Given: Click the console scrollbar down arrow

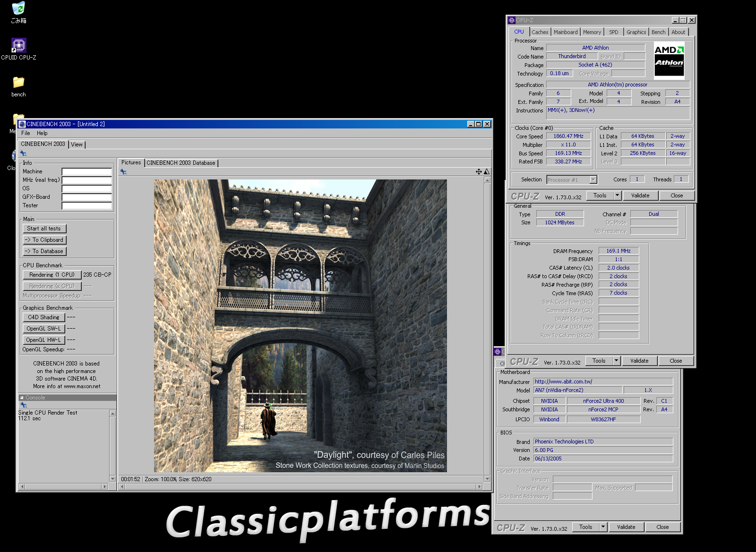Looking at the screenshot, I should 112,478.
